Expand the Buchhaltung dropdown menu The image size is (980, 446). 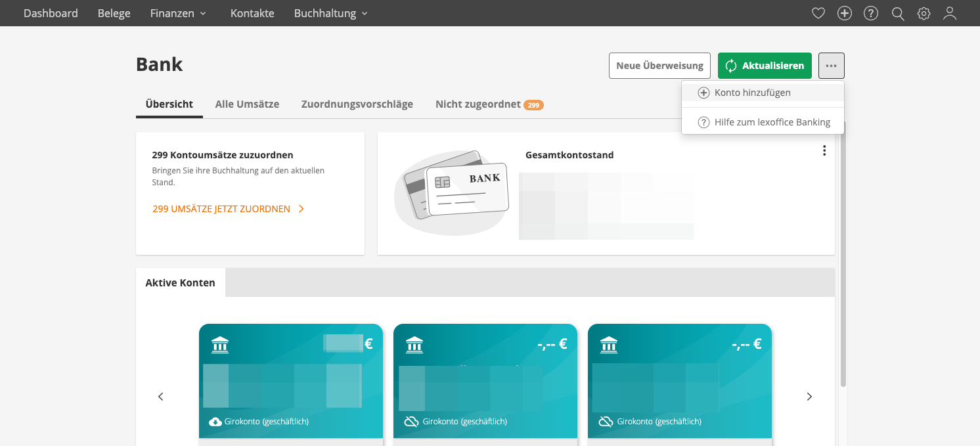(331, 13)
